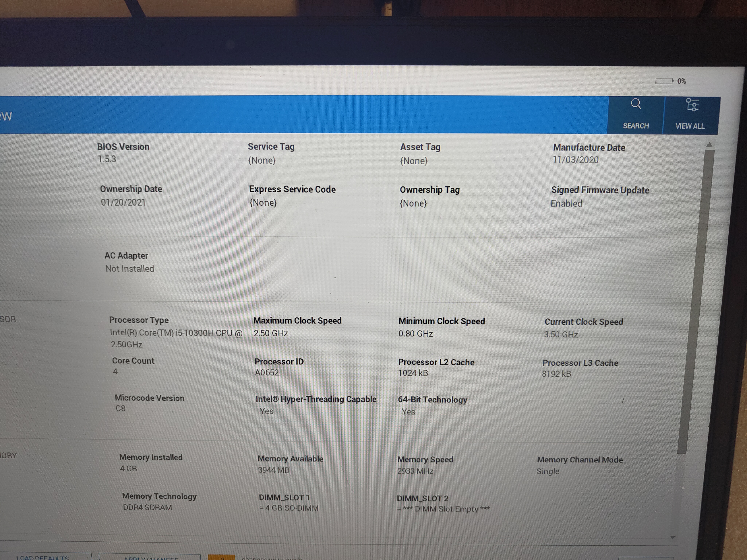Viewport: 747px width, 560px height.
Task: Select DIMM_SLOT 2 DIMM Slot Empty value
Action: 443,509
